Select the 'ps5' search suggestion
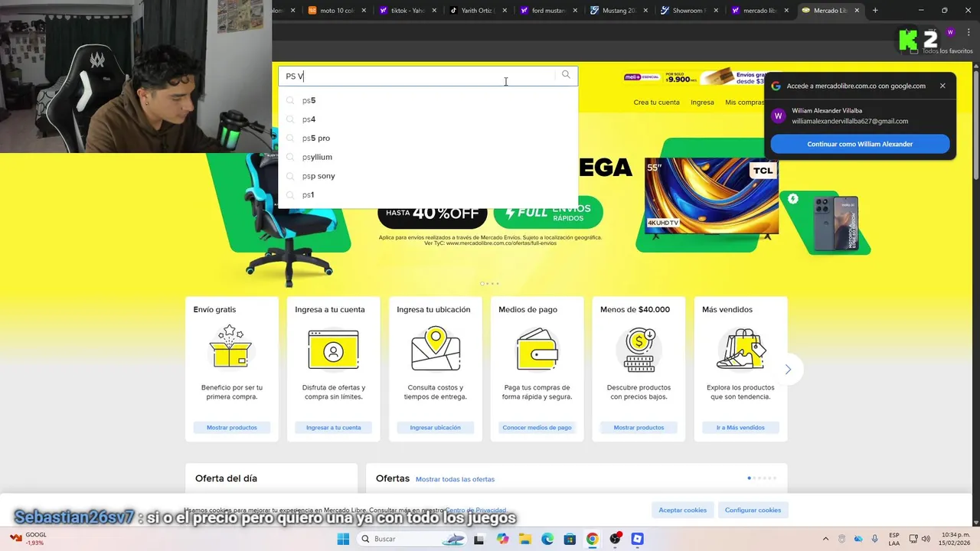The height and width of the screenshot is (551, 980). tap(428, 100)
